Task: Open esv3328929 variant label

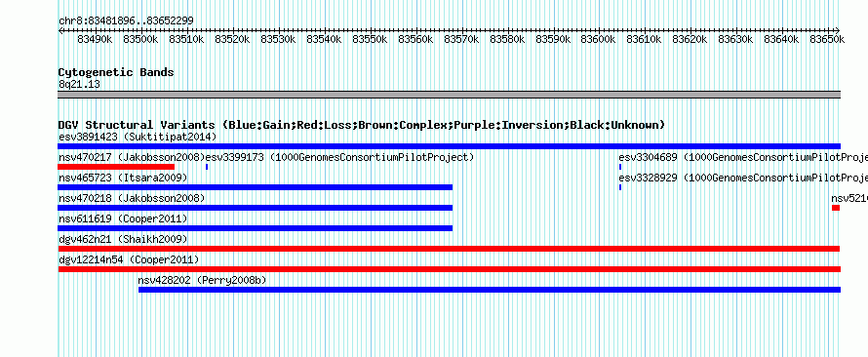Action: (x=743, y=178)
